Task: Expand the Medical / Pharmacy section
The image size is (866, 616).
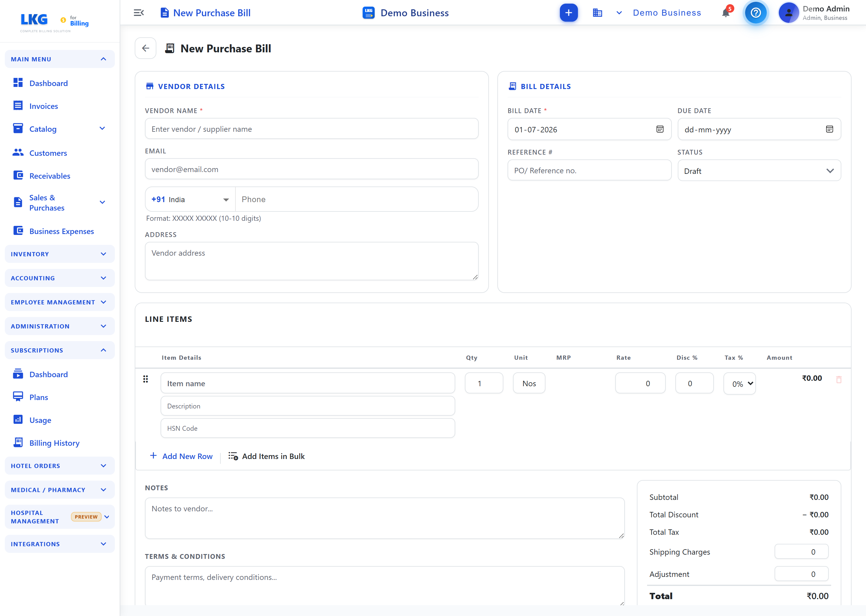Action: (60, 490)
